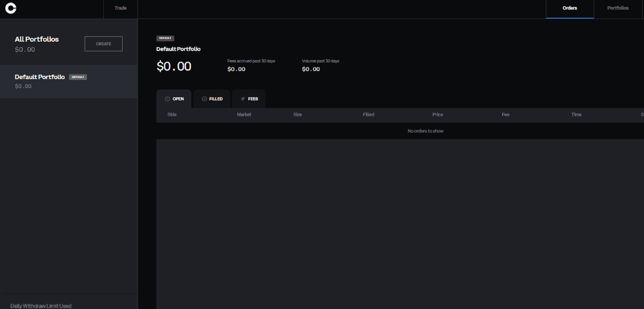The image size is (644, 309).
Task: Select All Portfolios in the sidebar
Action: click(36, 39)
